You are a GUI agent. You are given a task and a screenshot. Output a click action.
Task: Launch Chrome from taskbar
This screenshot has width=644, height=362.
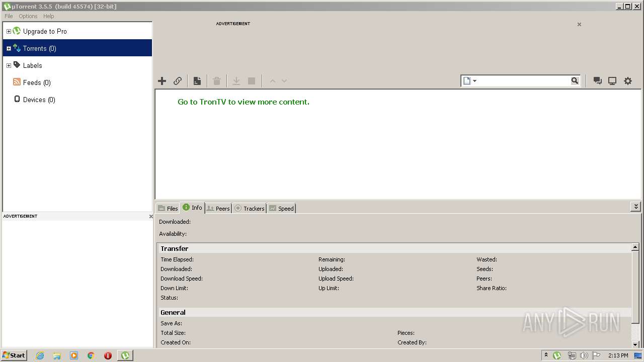point(91,355)
